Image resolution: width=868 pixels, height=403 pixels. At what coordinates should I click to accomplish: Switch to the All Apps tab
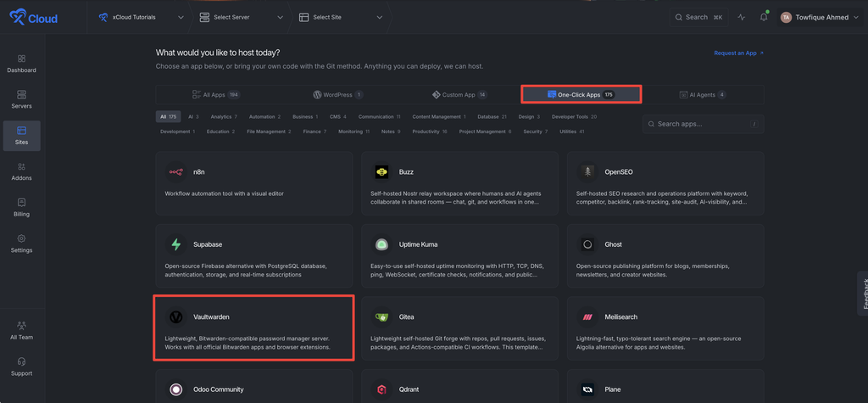coord(216,95)
